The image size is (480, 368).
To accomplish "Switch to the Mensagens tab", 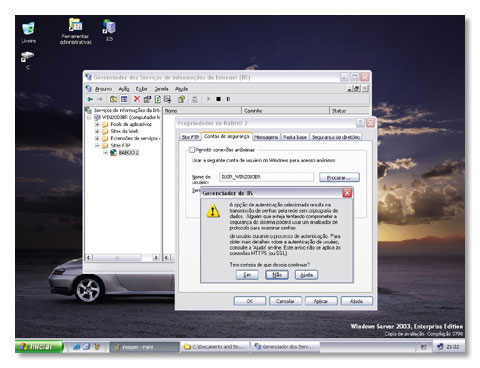I will (x=266, y=137).
